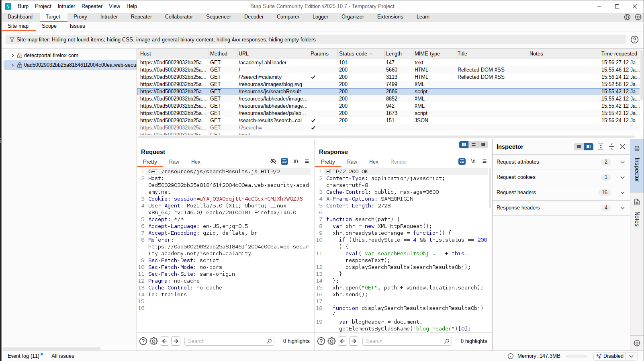Close the Inspector panel
Viewport: 644px width, 361px height.
622,147
